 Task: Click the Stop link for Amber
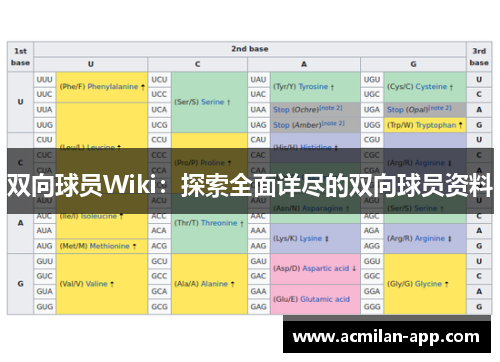point(281,125)
